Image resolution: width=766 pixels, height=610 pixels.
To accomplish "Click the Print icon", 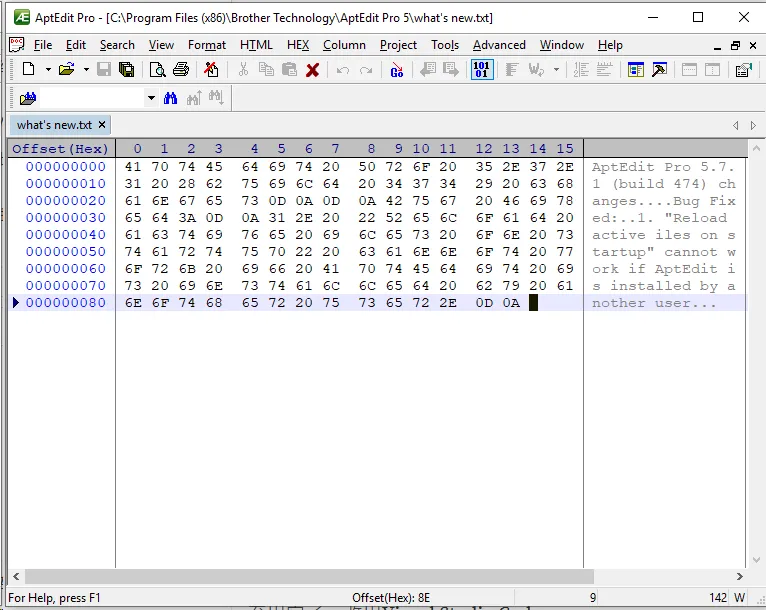I will coord(181,69).
